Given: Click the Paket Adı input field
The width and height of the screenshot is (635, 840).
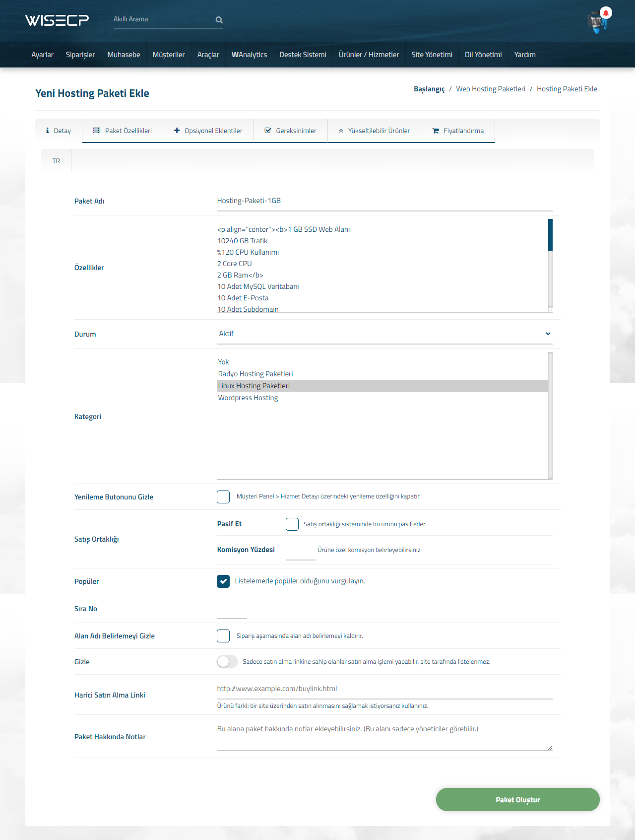Looking at the screenshot, I should tap(384, 201).
